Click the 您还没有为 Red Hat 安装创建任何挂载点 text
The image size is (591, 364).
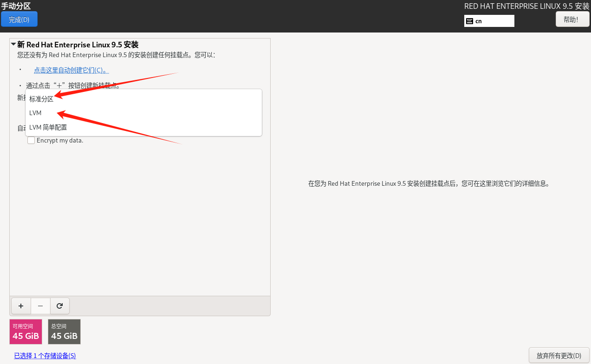[116, 55]
